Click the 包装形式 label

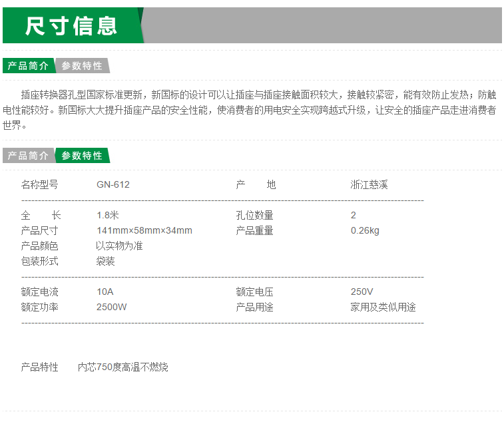coord(39,261)
